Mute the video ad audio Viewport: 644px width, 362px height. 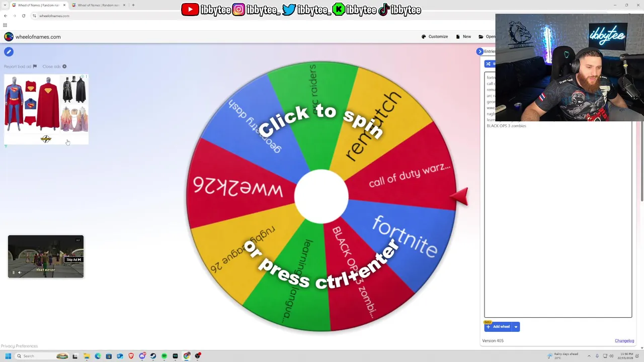tap(20, 273)
